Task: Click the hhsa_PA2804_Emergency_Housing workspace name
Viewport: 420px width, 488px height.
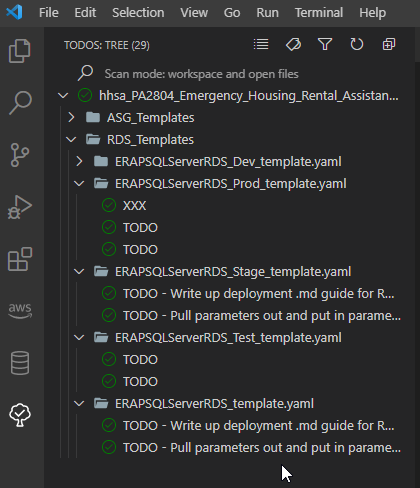Action: (249, 96)
